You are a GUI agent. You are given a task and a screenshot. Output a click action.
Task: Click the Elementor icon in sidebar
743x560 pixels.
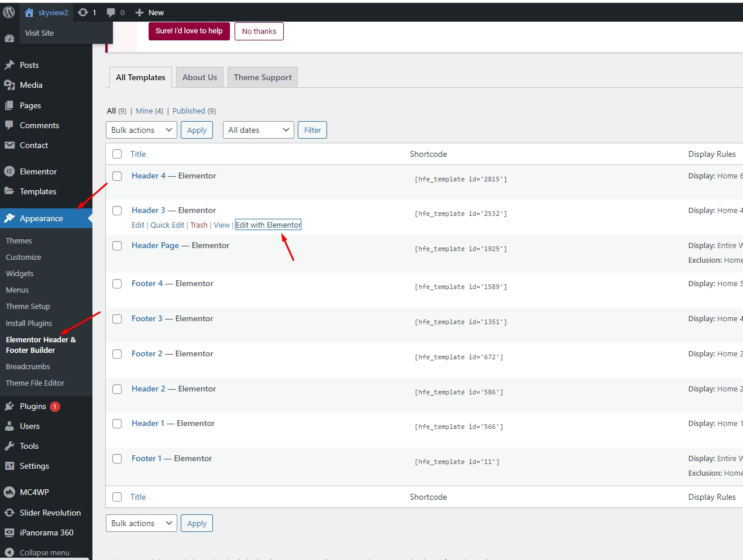pyautogui.click(x=9, y=171)
